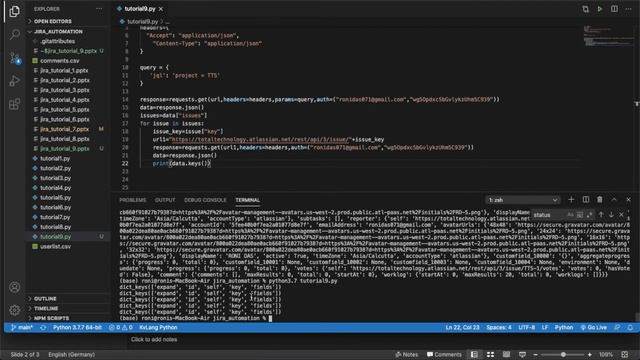
Task: Switch to the Output tab
Action: pyautogui.click(x=165, y=200)
